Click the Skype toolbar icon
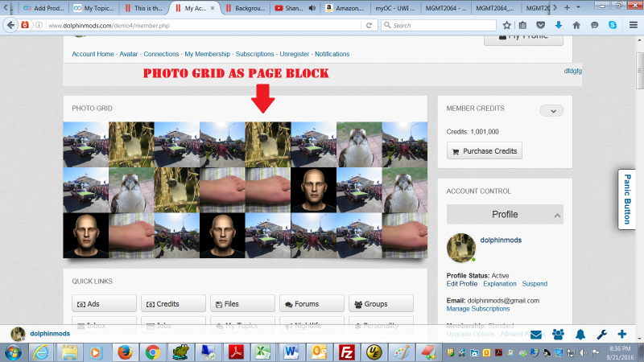This screenshot has height=362, width=644. (x=613, y=26)
